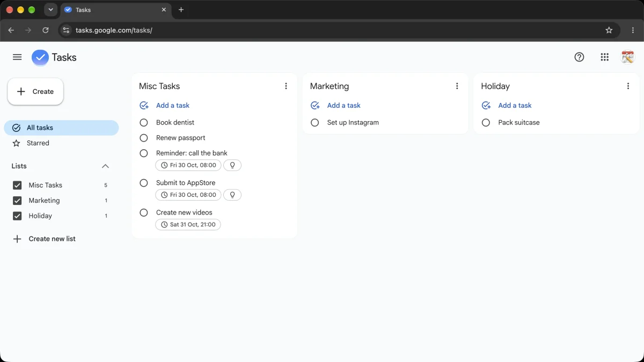Screen dimensions: 644x362
Task: Bookmark this page with star icon
Action: [609, 30]
